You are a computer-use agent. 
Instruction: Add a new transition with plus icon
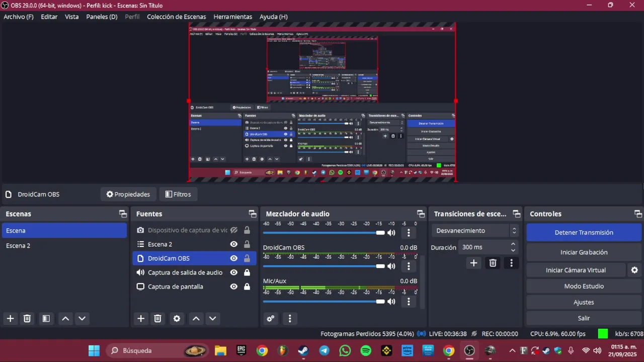coord(473,263)
